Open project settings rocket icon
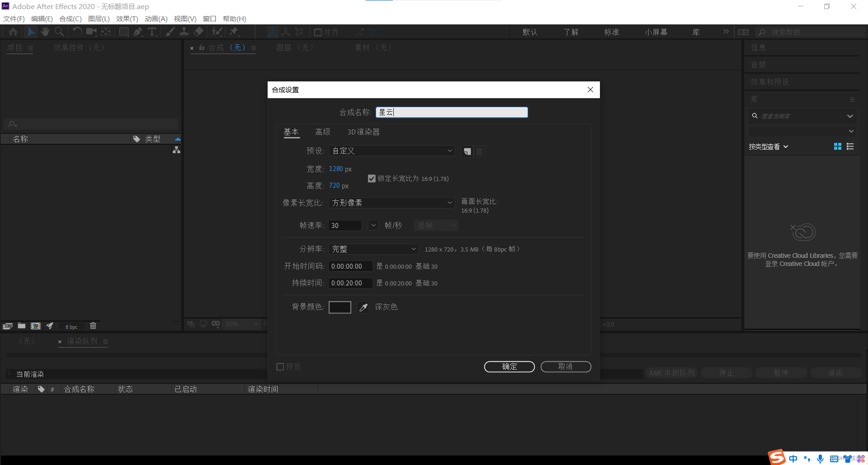 50,326
